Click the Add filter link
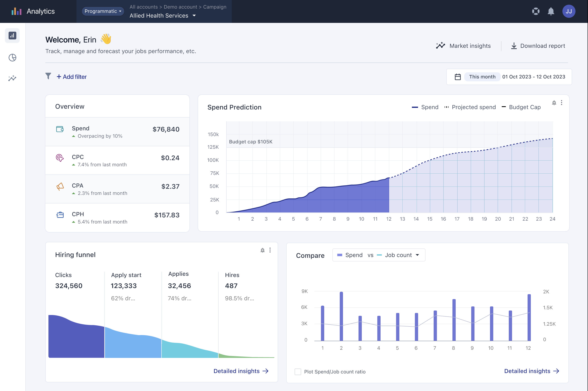Screen dimensions: 588x391 click(72, 77)
